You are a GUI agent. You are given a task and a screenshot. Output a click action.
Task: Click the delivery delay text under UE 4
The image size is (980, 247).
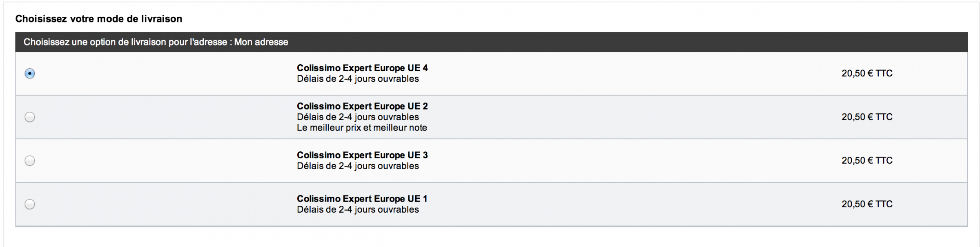coord(358,79)
